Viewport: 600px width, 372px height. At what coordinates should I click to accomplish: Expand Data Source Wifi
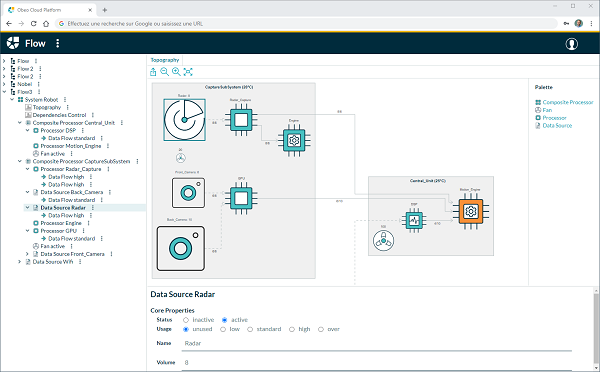20,262
